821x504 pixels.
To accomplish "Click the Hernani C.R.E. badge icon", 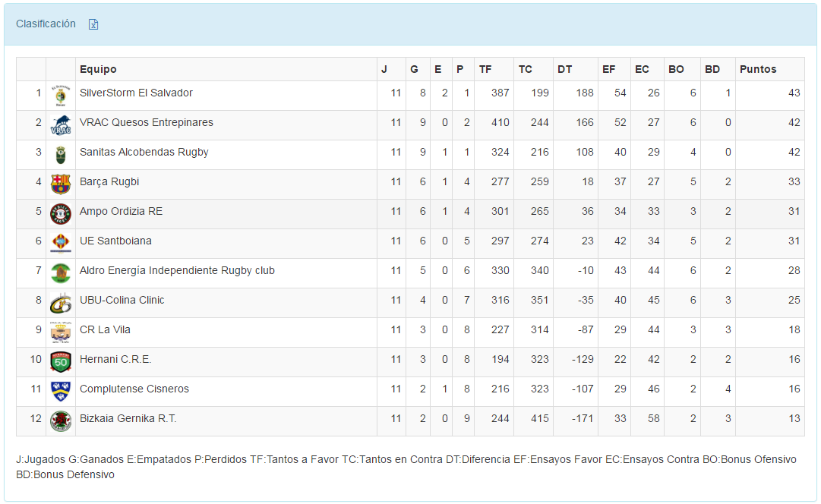I will coord(61,362).
